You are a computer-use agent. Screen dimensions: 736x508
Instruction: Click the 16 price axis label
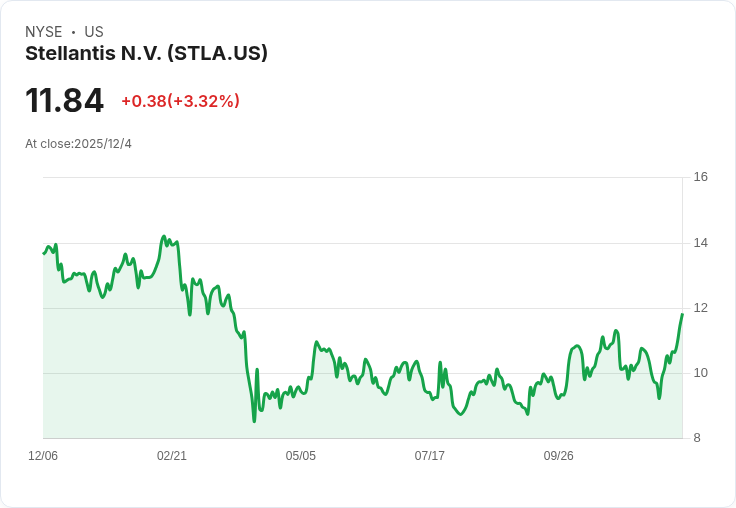[x=700, y=177]
